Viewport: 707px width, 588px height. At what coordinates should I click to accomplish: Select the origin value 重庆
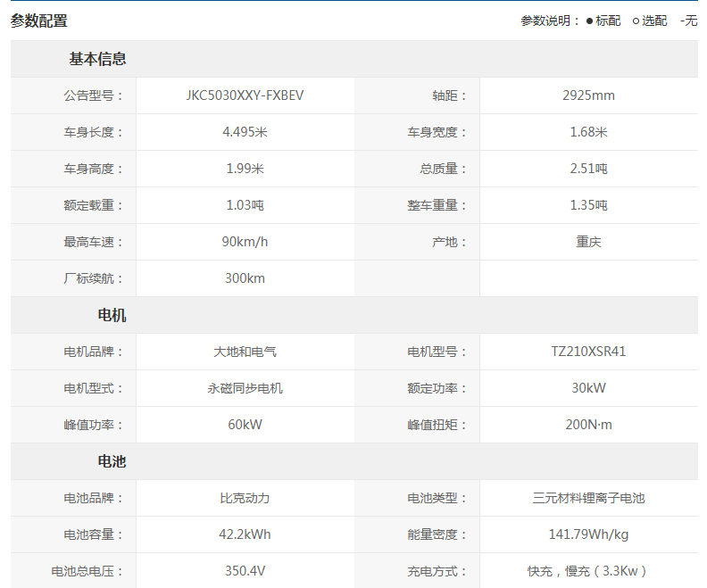[x=588, y=242]
